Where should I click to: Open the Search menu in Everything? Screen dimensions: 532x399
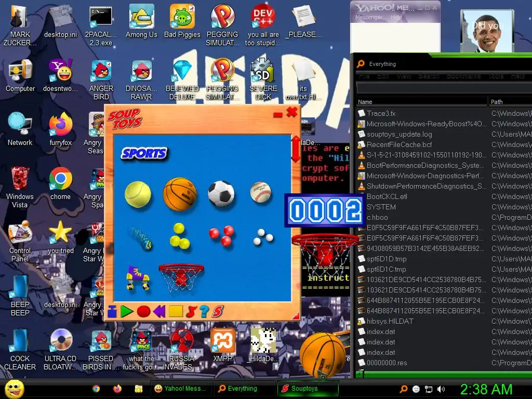point(429,76)
